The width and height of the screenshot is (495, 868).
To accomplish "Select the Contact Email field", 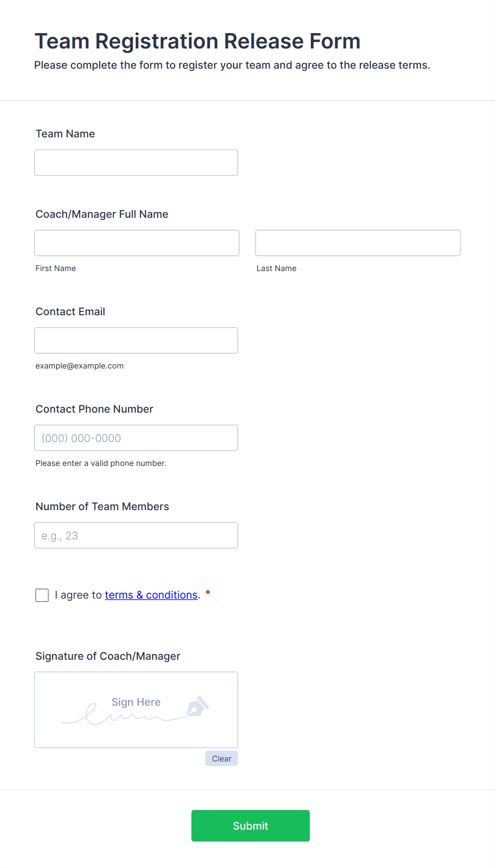I will tap(136, 340).
